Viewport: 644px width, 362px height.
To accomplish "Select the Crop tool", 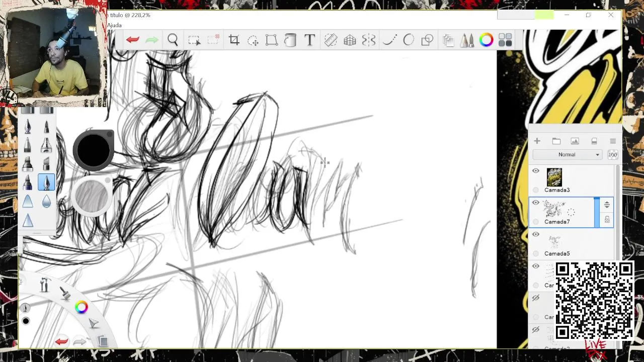I will 234,40.
